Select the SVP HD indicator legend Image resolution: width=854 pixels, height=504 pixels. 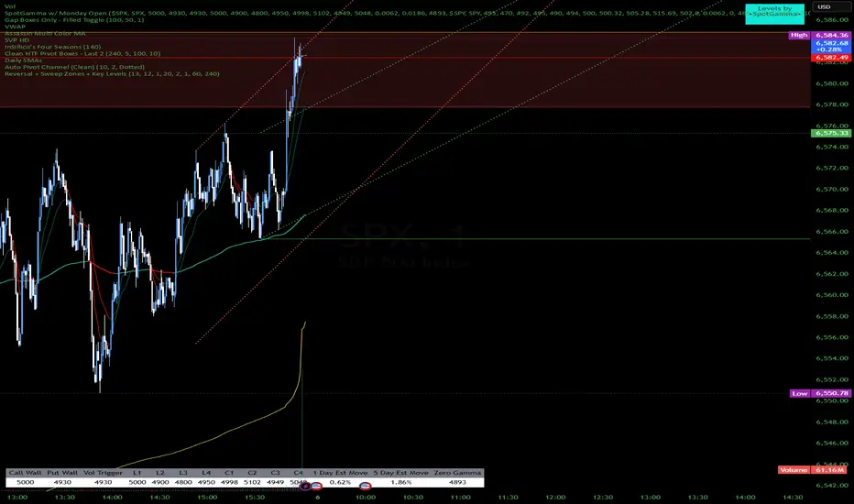[16, 40]
